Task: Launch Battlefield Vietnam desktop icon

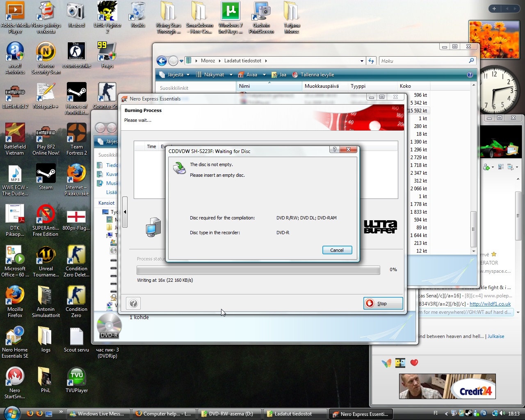Action: tap(15, 139)
